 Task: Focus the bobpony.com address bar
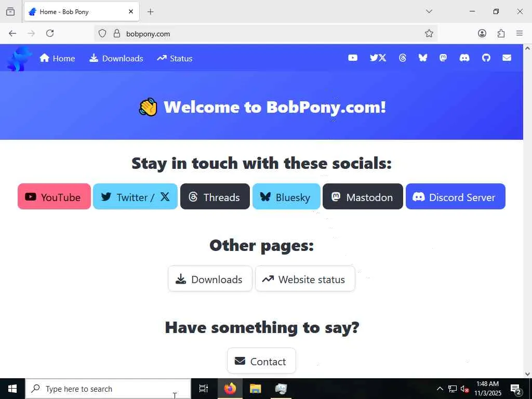tap(265, 34)
